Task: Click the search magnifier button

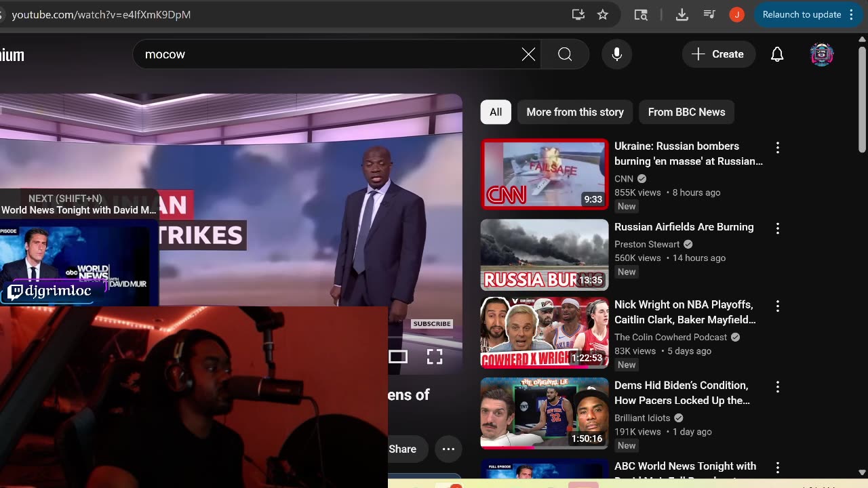Action: pos(565,54)
